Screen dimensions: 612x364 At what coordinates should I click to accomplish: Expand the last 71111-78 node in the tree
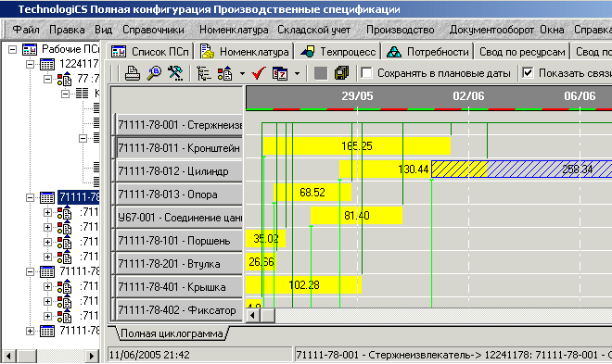pyautogui.click(x=30, y=331)
